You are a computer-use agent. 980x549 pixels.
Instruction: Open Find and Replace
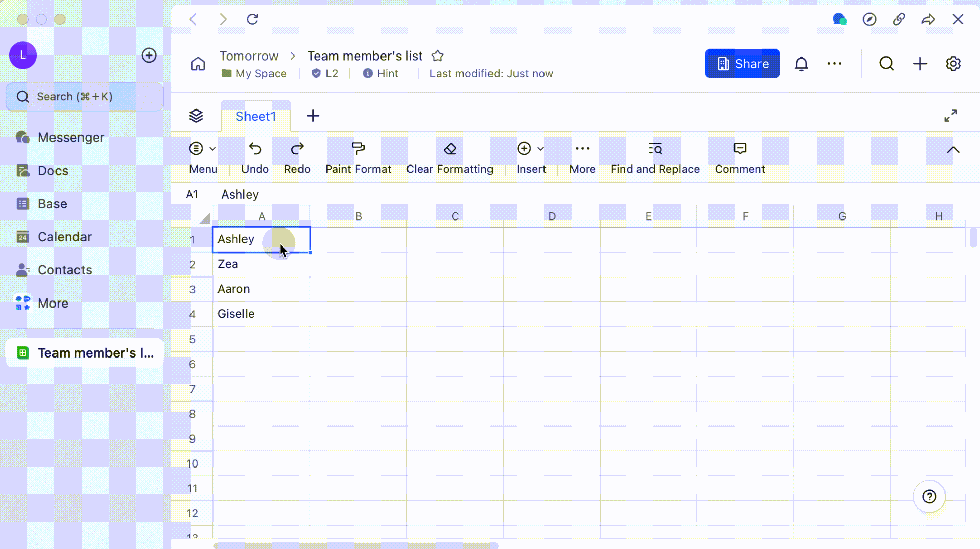(x=655, y=156)
